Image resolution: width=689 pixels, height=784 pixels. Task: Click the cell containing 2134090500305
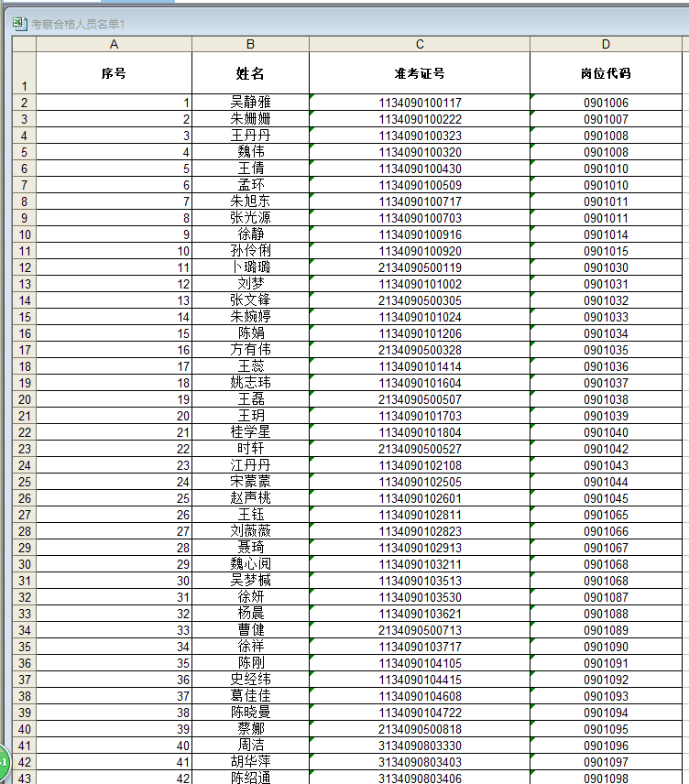point(420,300)
